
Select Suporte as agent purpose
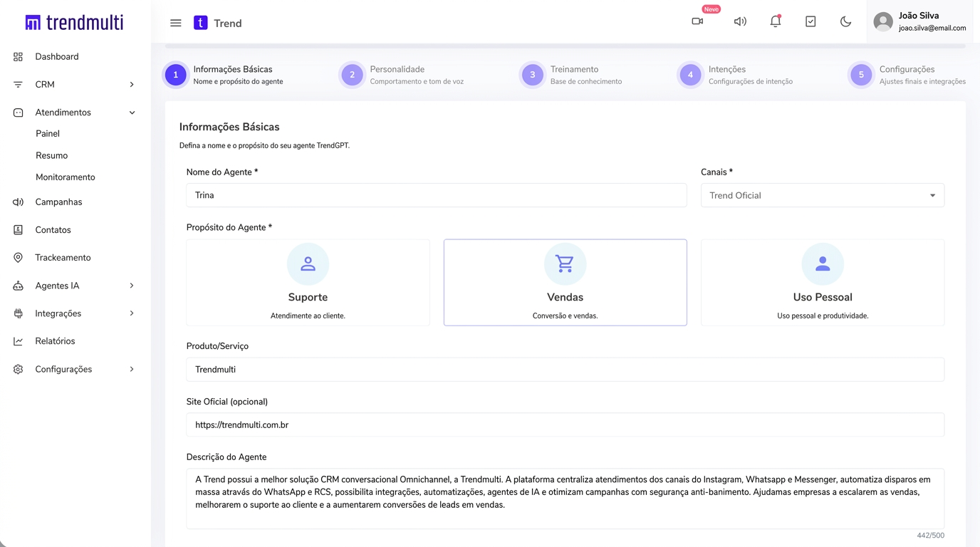click(x=308, y=283)
